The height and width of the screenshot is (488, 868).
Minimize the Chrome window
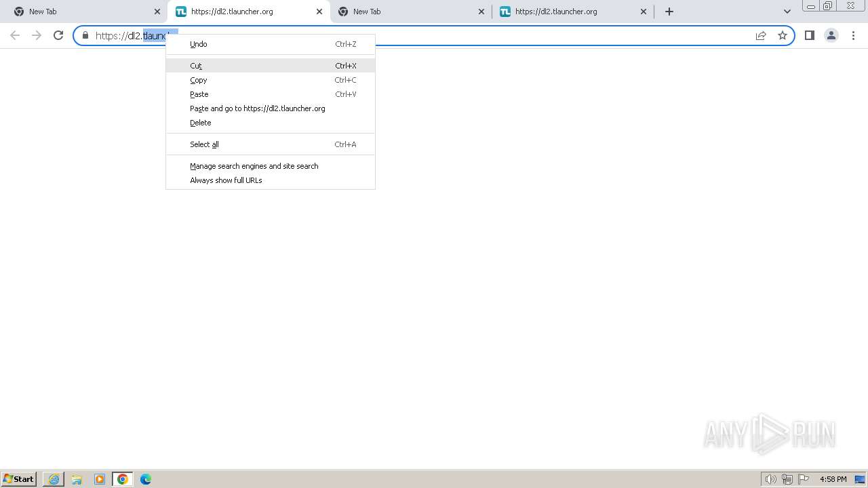pyautogui.click(x=811, y=6)
